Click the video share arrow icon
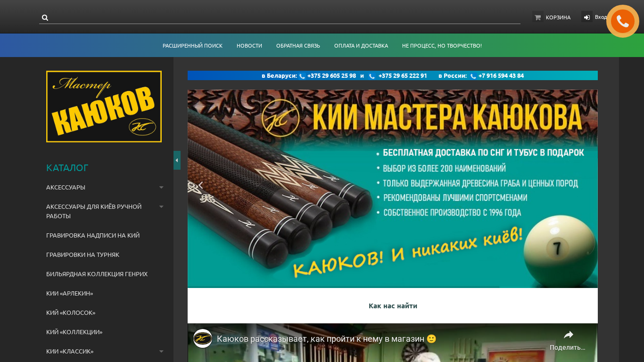644x362 pixels. pos(568,335)
